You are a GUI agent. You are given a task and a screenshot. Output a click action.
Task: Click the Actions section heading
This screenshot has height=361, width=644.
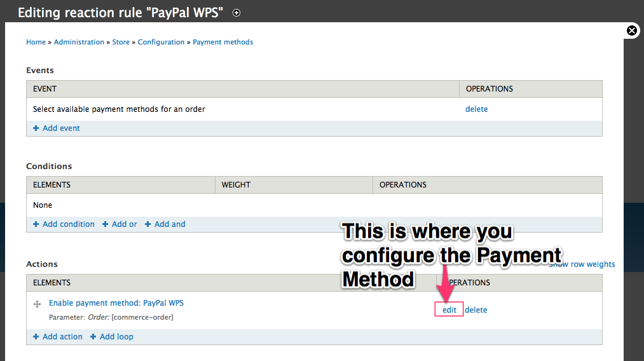(42, 264)
